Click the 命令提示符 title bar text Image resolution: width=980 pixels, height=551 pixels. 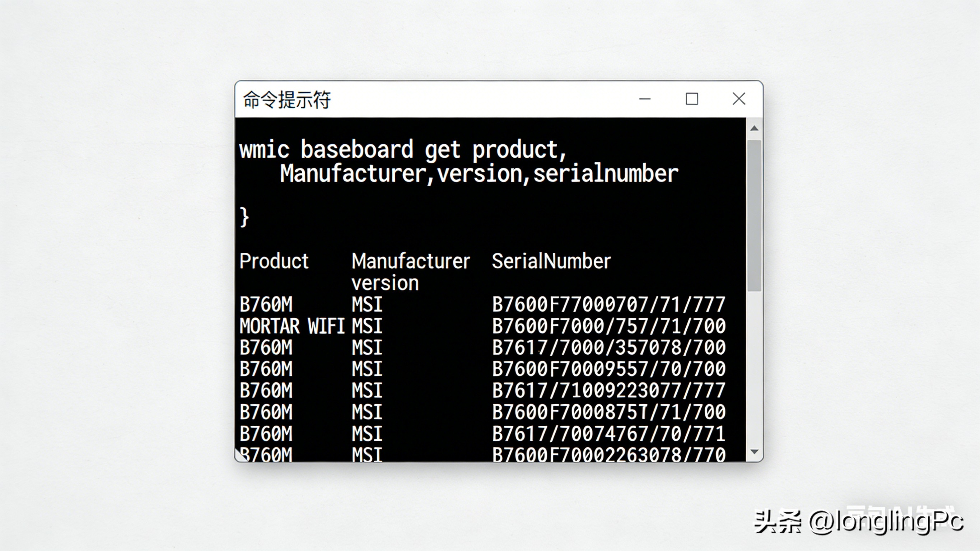[x=286, y=100]
